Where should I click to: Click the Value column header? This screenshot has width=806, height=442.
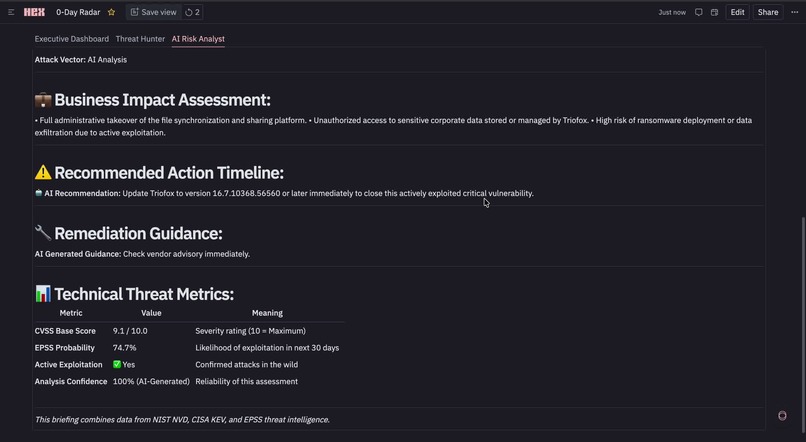click(151, 313)
